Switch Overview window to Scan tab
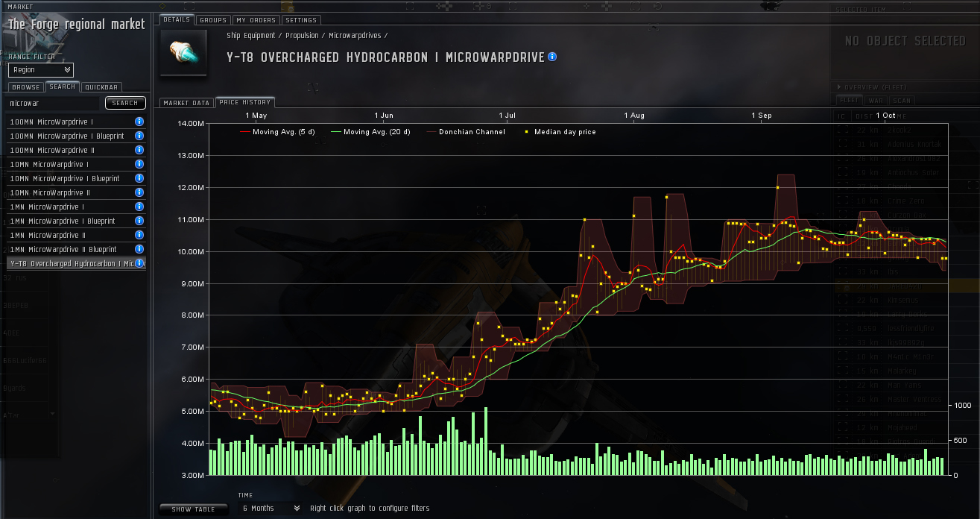 click(902, 100)
